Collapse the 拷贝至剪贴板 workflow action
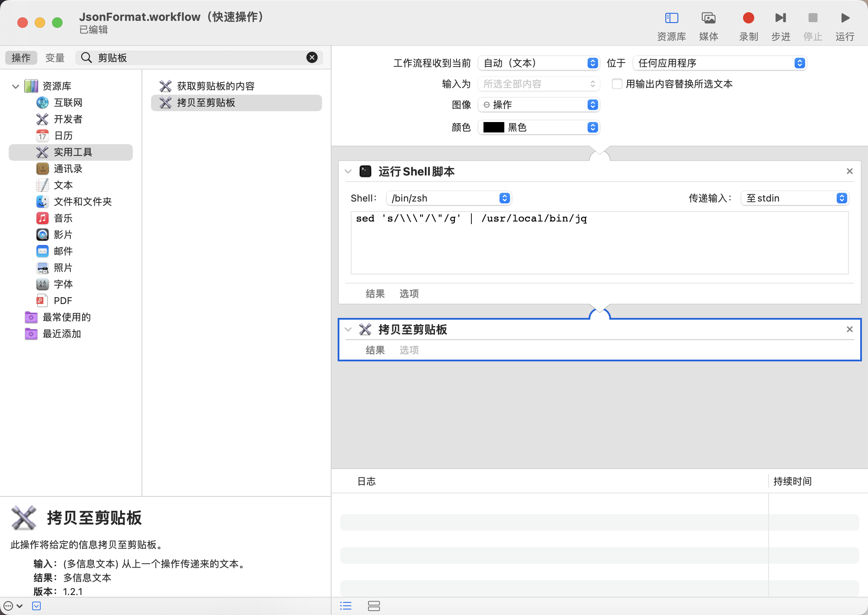Screen dimensions: 868x615 coord(348,330)
